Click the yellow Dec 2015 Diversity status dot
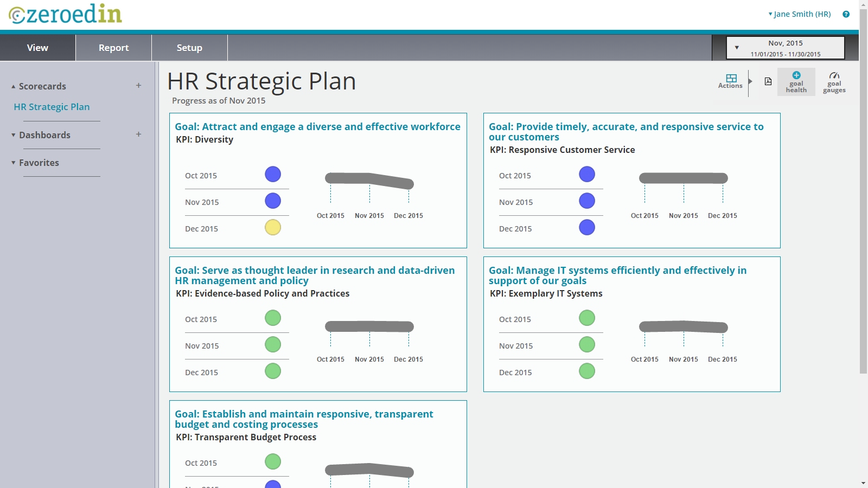 click(x=273, y=228)
